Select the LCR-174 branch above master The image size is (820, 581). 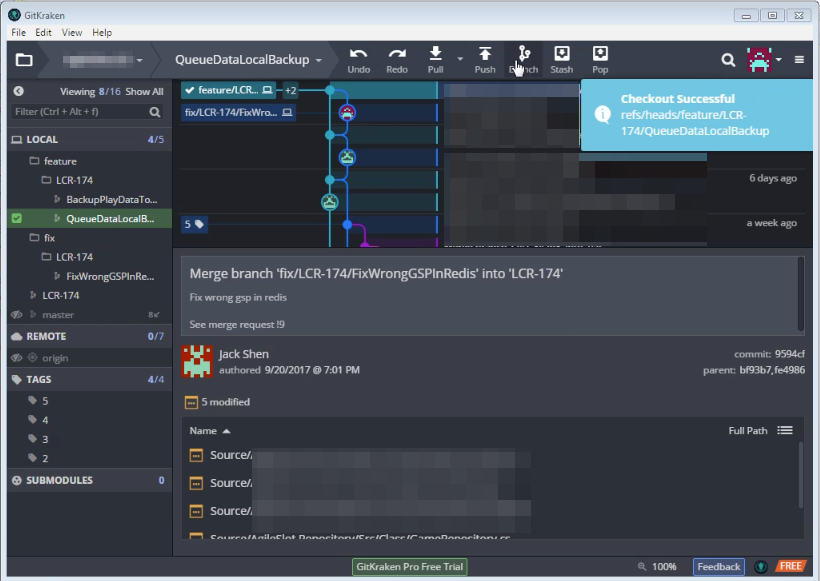89,295
